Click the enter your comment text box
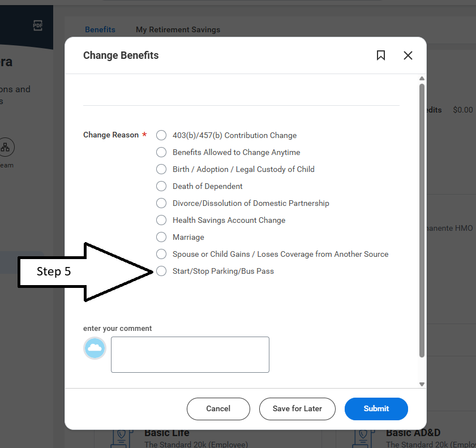Screen dimensions: 476x448 pyautogui.click(x=190, y=355)
